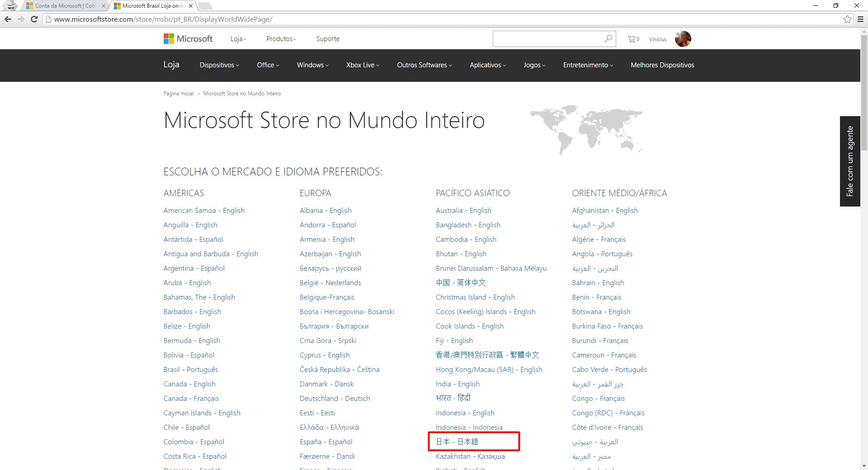Image resolution: width=868 pixels, height=470 pixels.
Task: Select Hong Kong/Macau (SAR) - English
Action: [489, 370]
